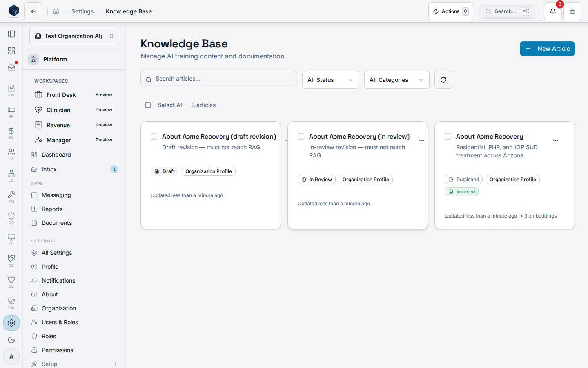This screenshot has height=368, width=588.
Task: Open the PM stethoscope icon in rail
Action: point(11,303)
